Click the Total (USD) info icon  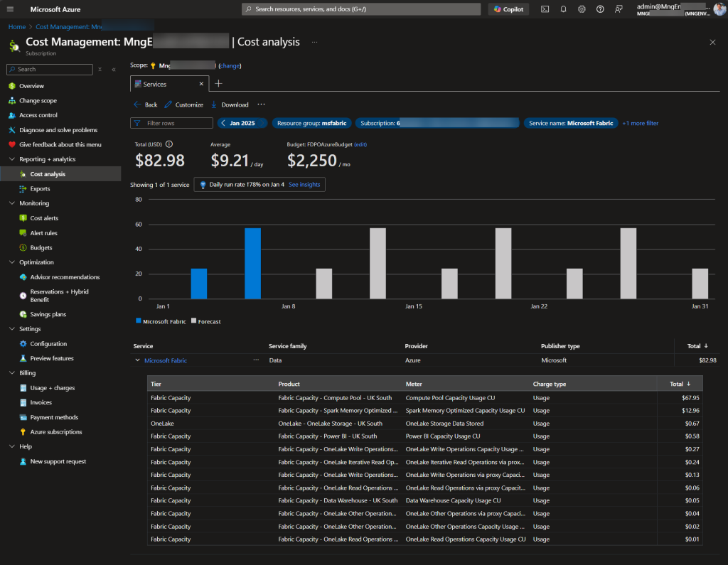click(169, 144)
